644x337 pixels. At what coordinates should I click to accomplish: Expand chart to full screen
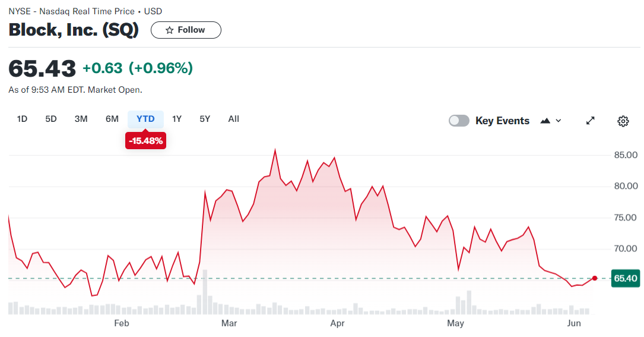click(x=591, y=121)
